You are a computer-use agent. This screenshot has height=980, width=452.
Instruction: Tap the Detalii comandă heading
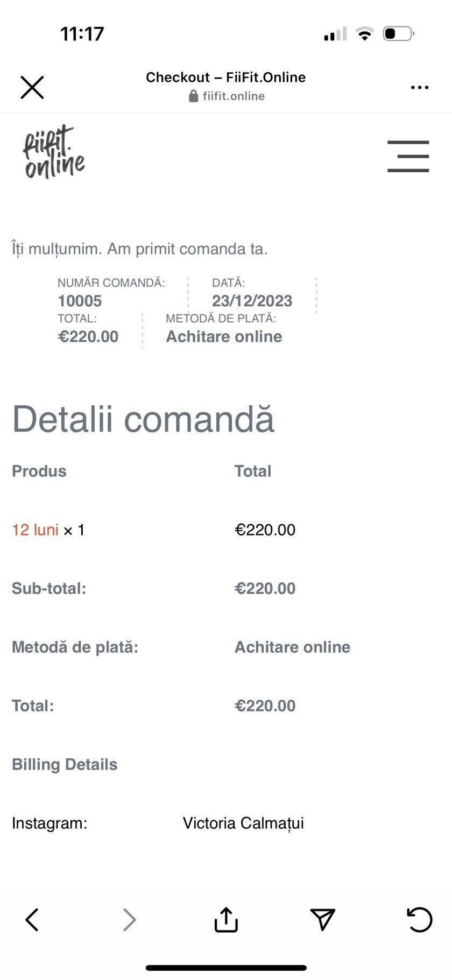(x=143, y=419)
